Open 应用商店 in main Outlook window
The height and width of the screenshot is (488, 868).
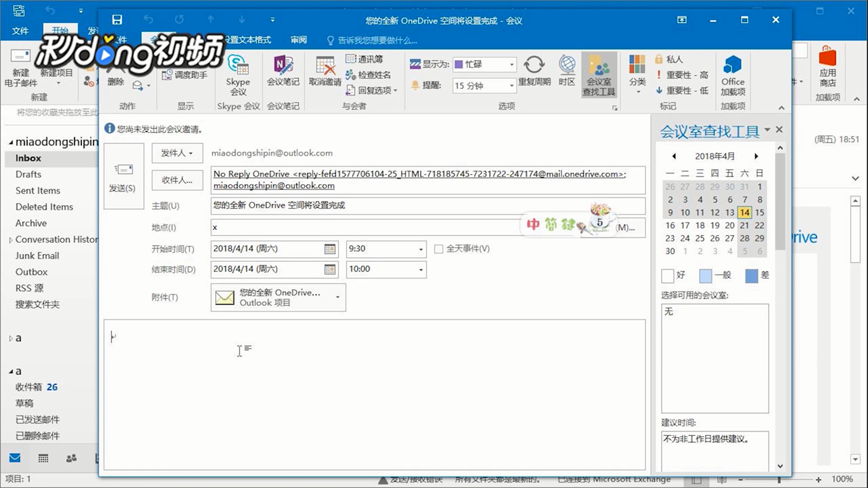[x=828, y=67]
